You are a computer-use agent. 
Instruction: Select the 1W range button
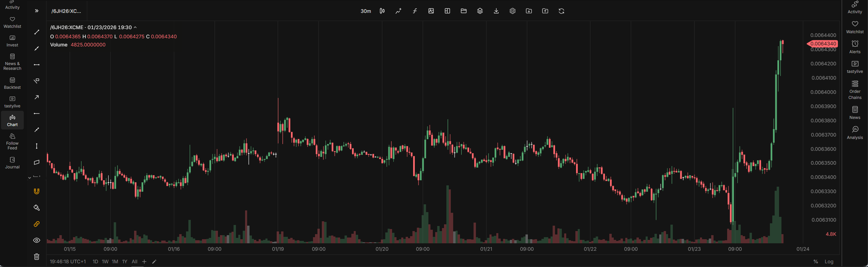pos(105,262)
